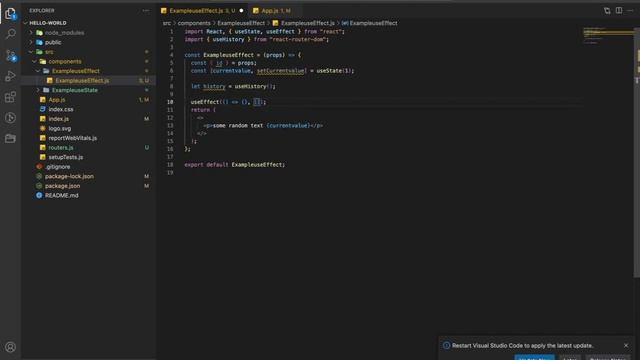Open the Extensions view
Image resolution: width=640 pixels, height=360 pixels.
(x=10, y=97)
